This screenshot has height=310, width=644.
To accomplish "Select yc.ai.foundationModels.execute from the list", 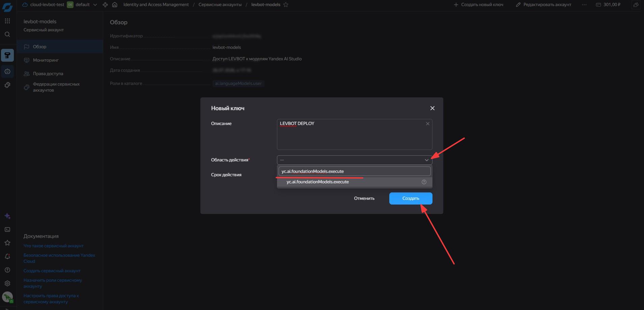I will (x=355, y=182).
